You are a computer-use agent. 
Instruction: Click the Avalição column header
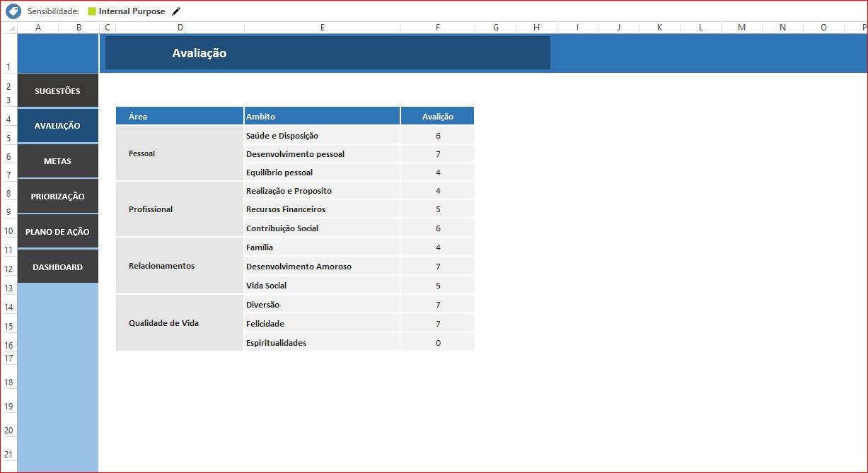coord(438,116)
